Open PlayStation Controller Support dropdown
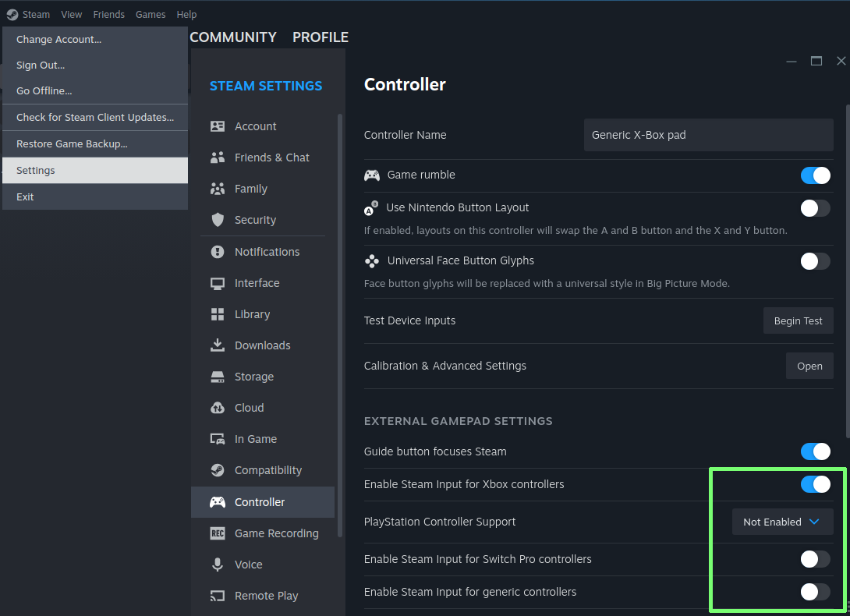 pos(782,522)
